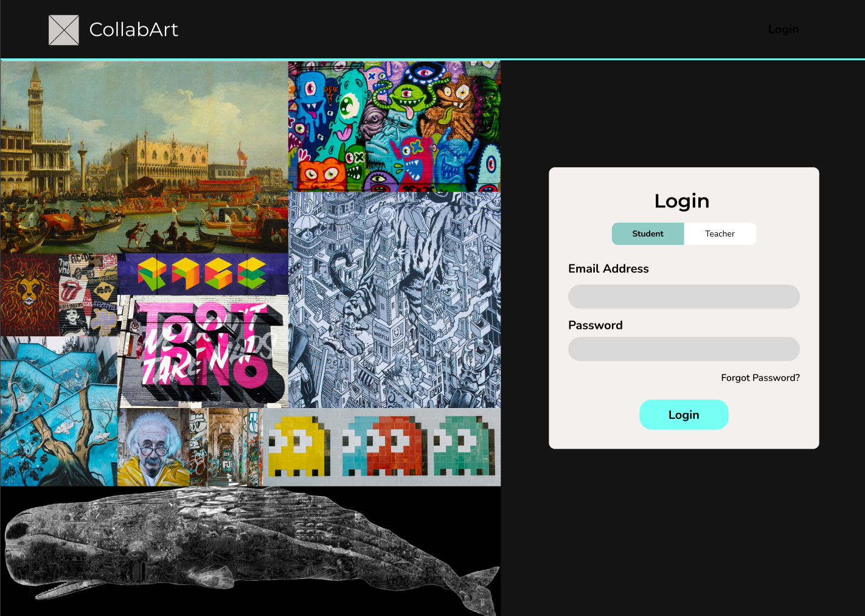Open the colorful cubes on purple artwork
The height and width of the screenshot is (616, 865).
pyautogui.click(x=203, y=274)
